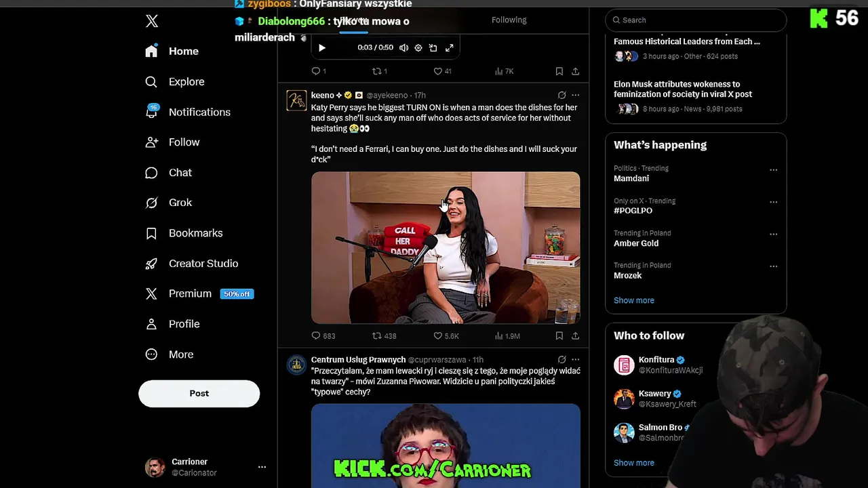Bookmark keeno's post

[559, 336]
